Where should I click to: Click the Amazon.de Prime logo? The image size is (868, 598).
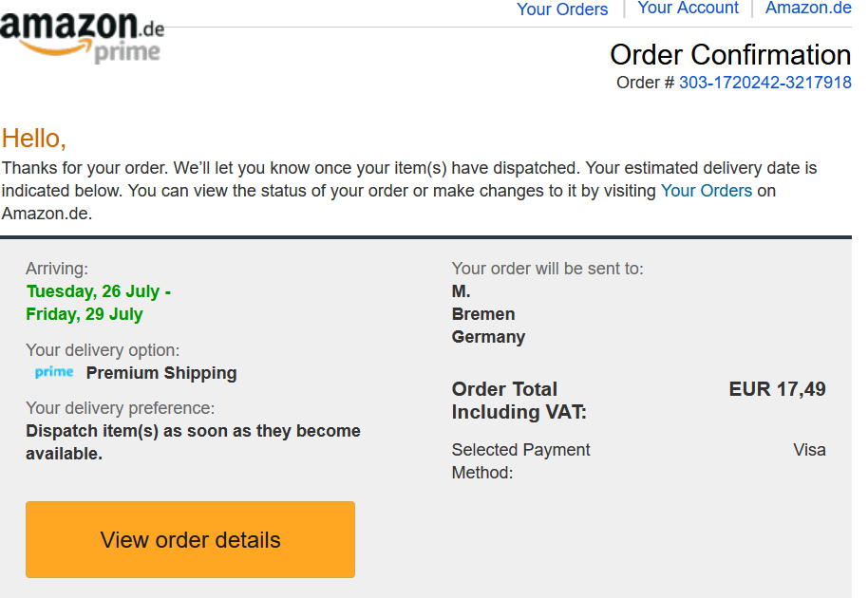[83, 36]
